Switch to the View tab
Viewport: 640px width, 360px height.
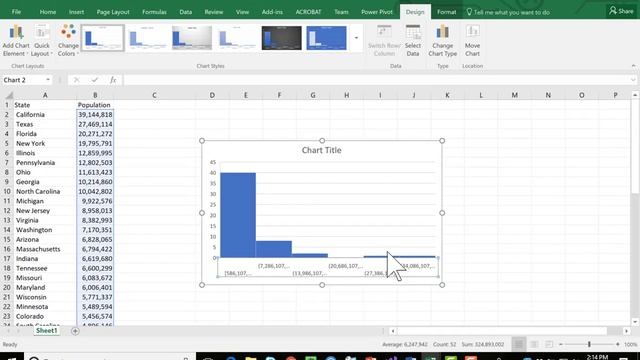coord(242,12)
